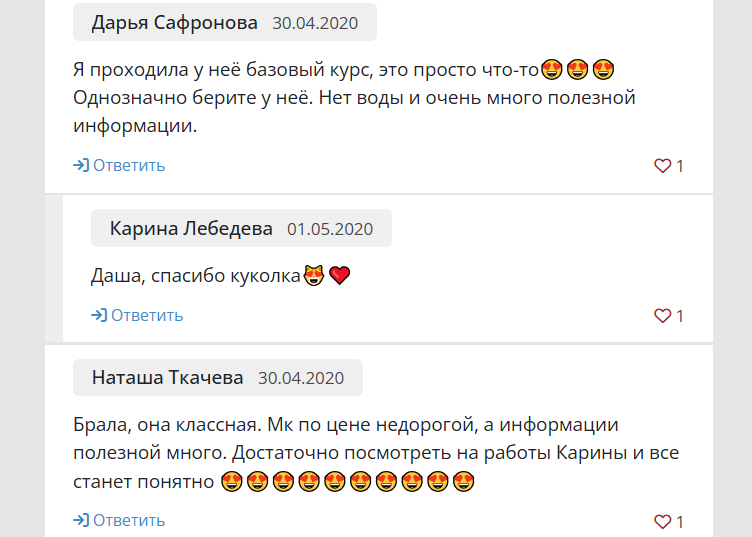Click reply arrow icon under Карина's comment
The image size is (752, 537).
click(99, 315)
